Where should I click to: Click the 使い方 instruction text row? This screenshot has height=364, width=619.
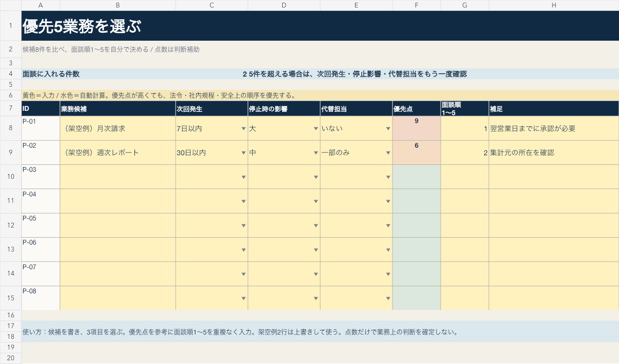tap(320, 331)
